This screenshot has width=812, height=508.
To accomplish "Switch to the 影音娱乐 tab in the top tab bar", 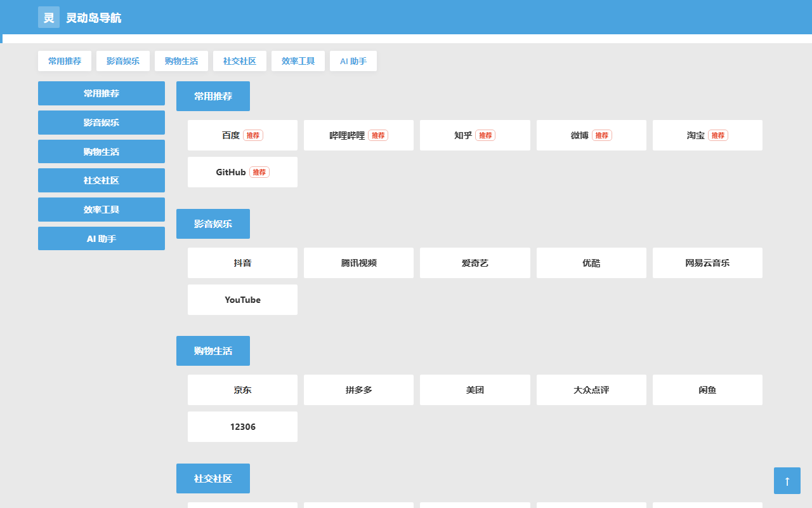I will click(123, 61).
